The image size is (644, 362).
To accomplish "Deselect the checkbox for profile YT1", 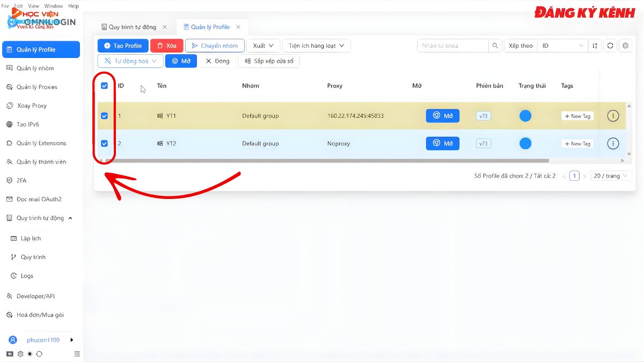I will (x=105, y=115).
